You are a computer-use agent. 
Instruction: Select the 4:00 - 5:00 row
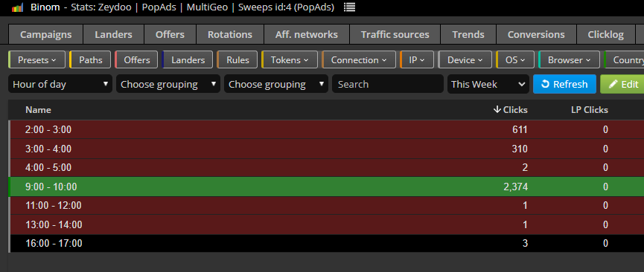326,167
